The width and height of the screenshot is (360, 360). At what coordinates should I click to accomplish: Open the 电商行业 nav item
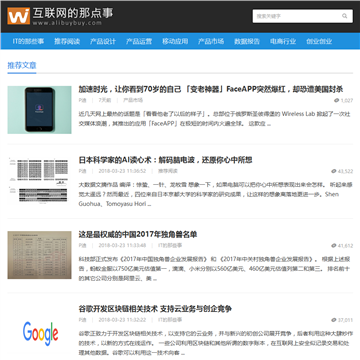(283, 41)
